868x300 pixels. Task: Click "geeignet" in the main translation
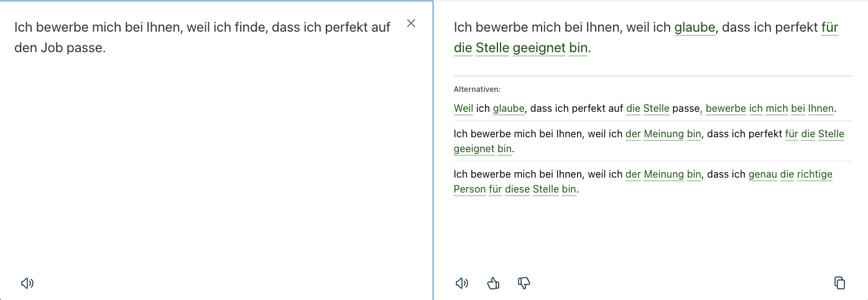pyautogui.click(x=539, y=48)
